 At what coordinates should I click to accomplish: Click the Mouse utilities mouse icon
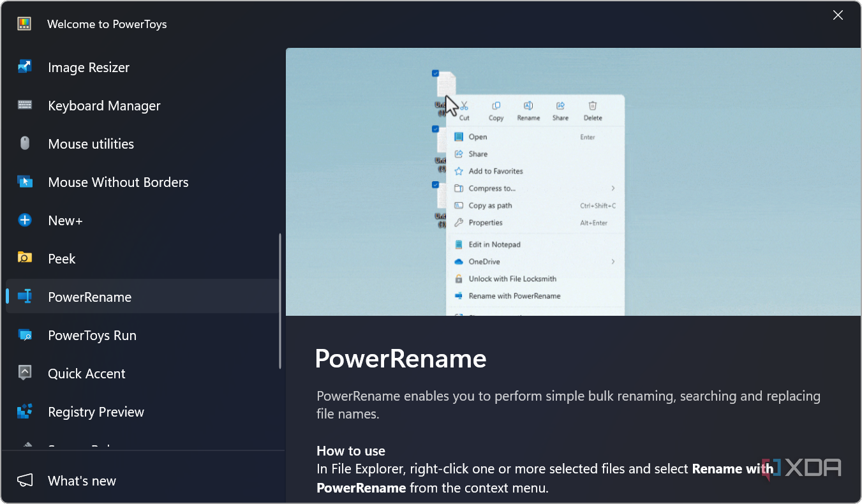point(25,144)
